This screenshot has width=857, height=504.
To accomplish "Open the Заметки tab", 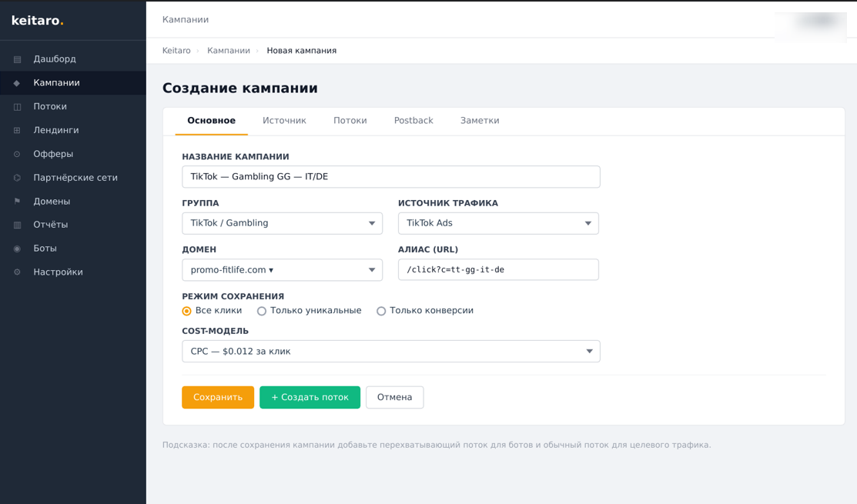I will (480, 121).
